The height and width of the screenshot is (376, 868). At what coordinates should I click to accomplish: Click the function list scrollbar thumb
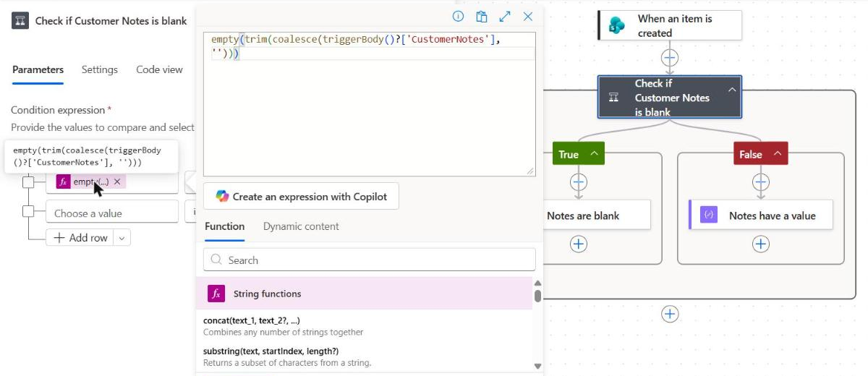537,296
